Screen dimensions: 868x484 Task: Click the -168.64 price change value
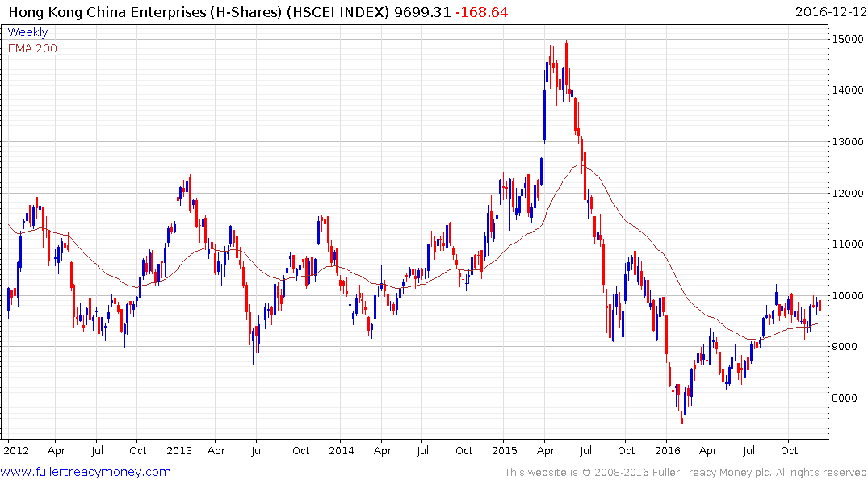(x=481, y=12)
